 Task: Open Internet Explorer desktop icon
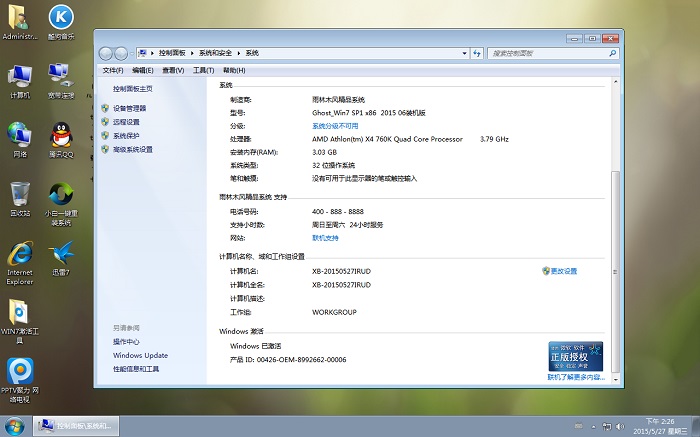[19, 254]
